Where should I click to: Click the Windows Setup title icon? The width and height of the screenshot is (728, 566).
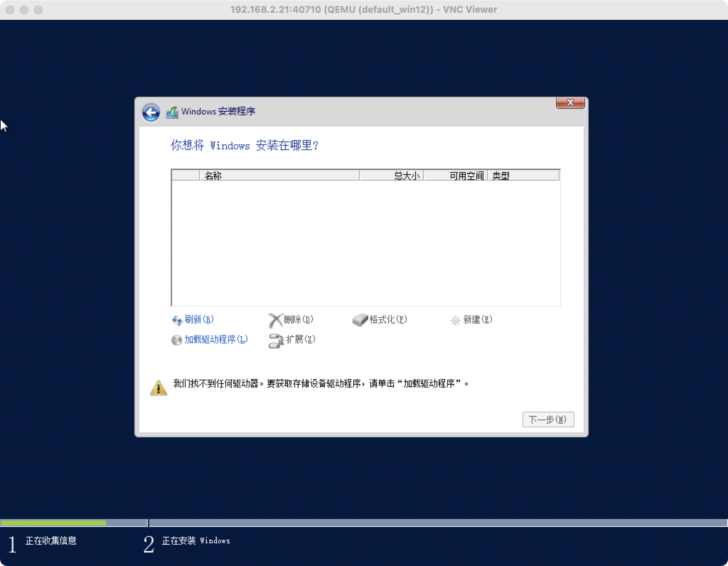pos(172,112)
